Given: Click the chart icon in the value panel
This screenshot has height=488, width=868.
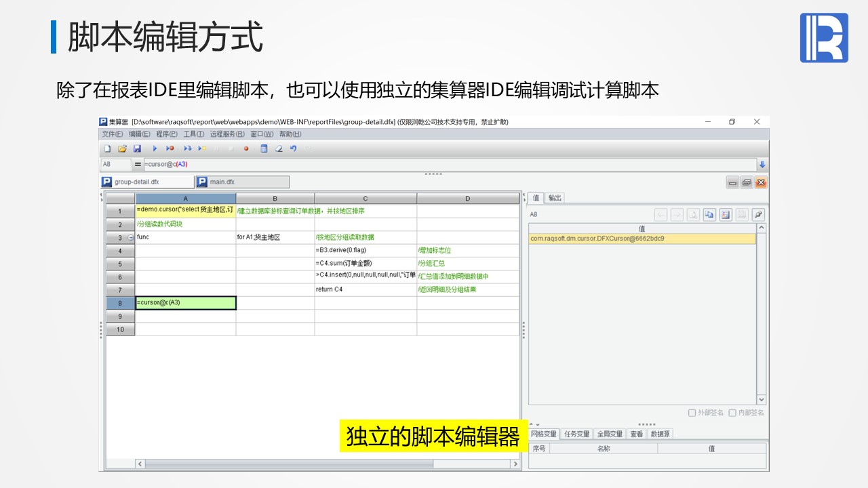Looking at the screenshot, I should tap(742, 215).
